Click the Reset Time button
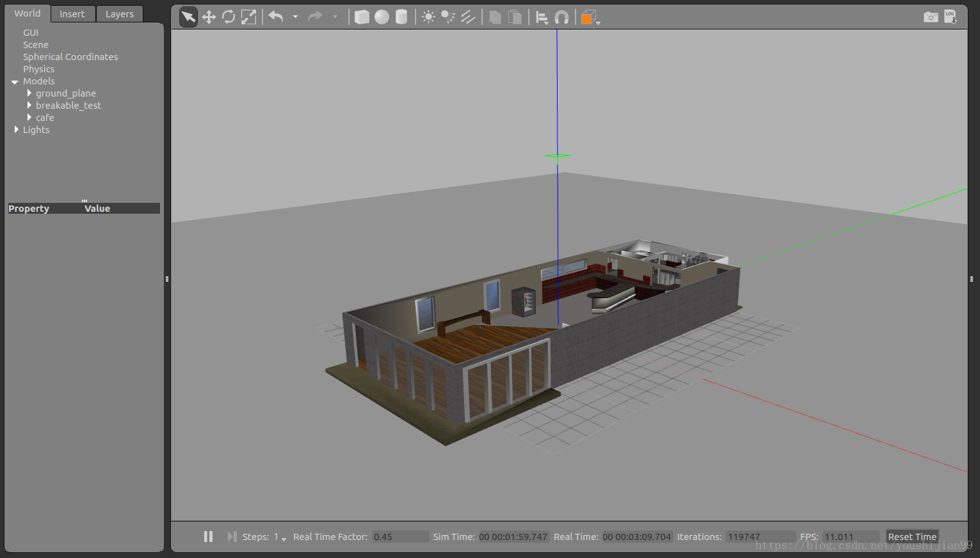The width and height of the screenshot is (980, 558). coord(912,537)
